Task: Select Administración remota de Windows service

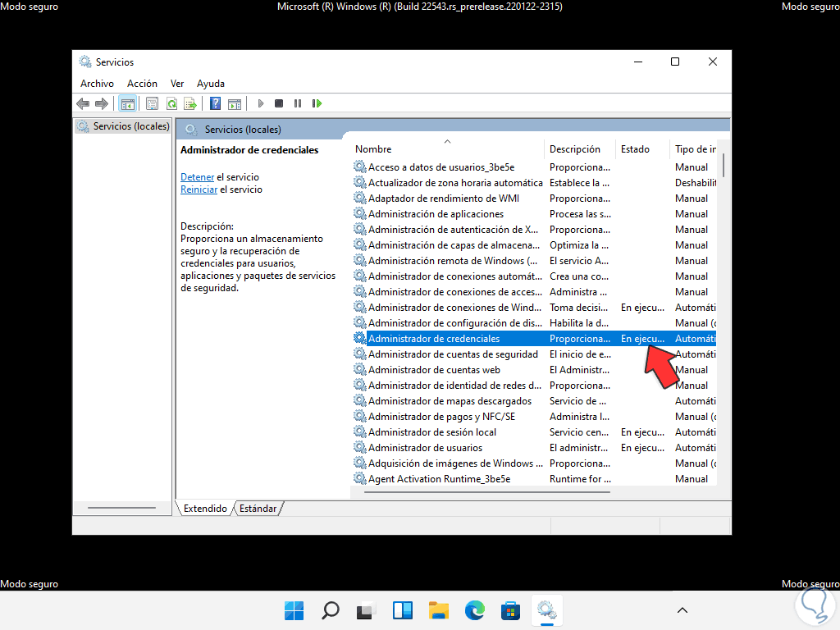Action: click(534, 260)
